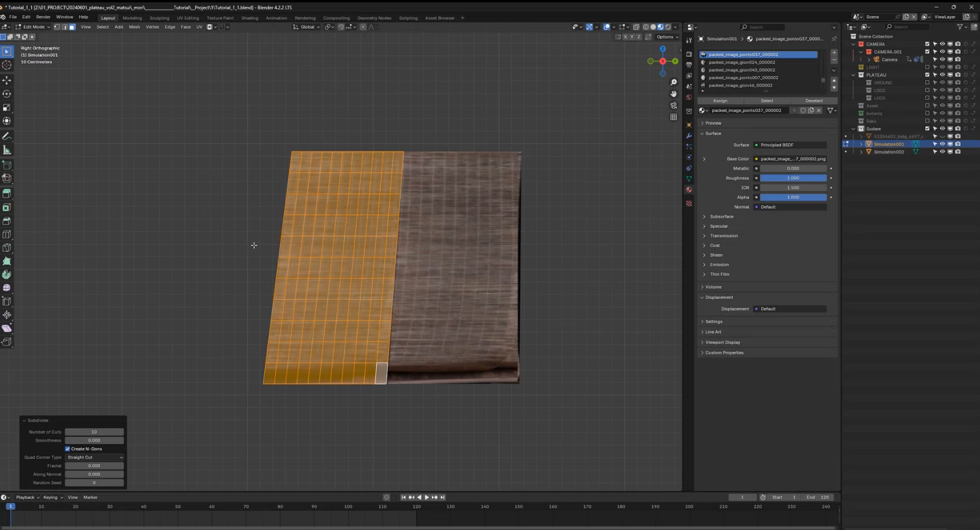This screenshot has height=530, width=980.
Task: Toggle the fake user shield on material
Action: point(803,111)
